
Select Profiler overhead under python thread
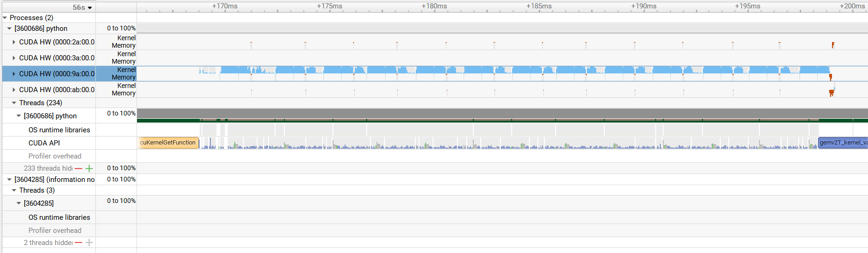pyautogui.click(x=55, y=156)
